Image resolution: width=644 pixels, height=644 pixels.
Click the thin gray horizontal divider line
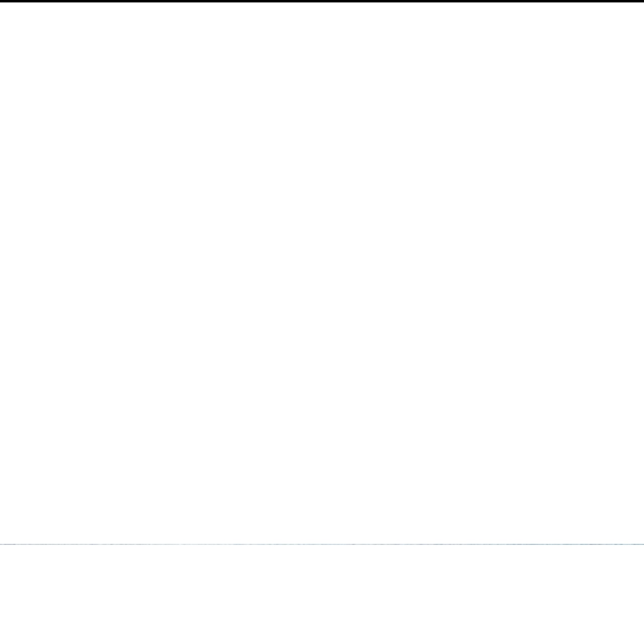coord(322,544)
